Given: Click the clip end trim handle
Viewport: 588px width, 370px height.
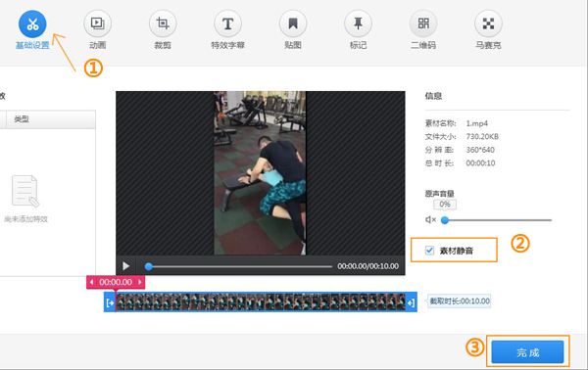Looking at the screenshot, I should pos(412,302).
